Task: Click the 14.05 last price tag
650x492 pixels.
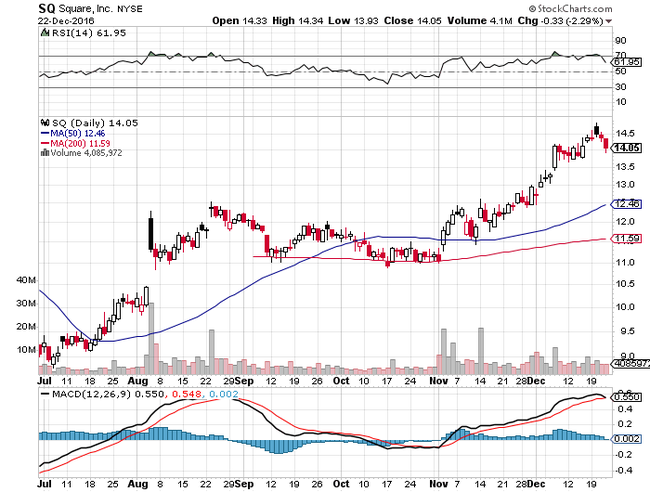Action: (x=627, y=148)
